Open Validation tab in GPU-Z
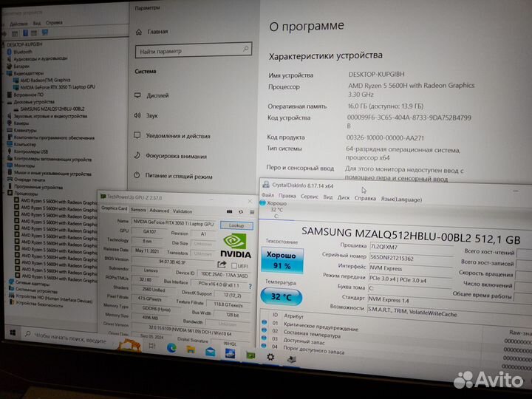The width and height of the screenshot is (532, 399). click(x=183, y=211)
